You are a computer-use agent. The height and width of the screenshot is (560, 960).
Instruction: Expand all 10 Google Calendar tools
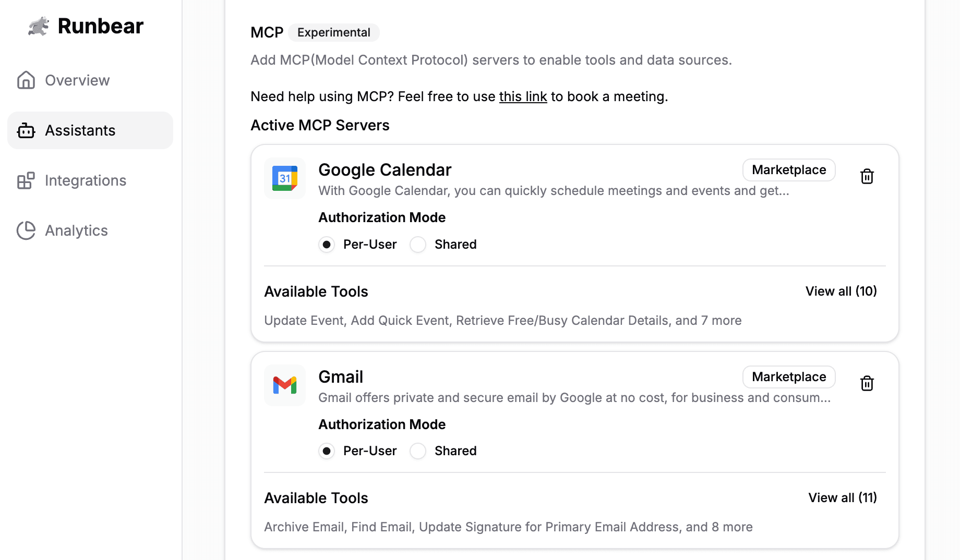pos(841,291)
